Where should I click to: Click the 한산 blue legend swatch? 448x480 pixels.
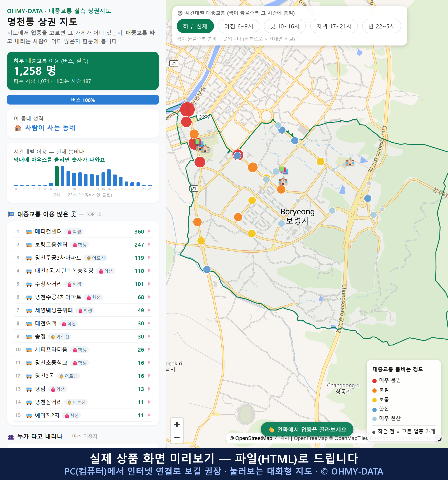[x=374, y=410]
